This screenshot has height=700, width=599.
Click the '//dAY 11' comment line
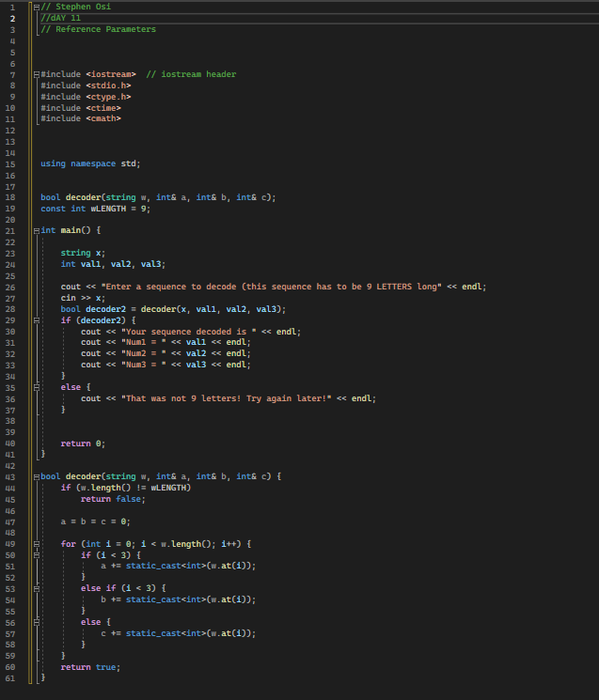(61, 18)
